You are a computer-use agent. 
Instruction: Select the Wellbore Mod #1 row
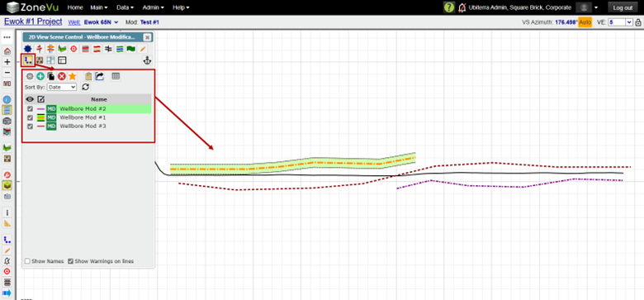click(88, 117)
